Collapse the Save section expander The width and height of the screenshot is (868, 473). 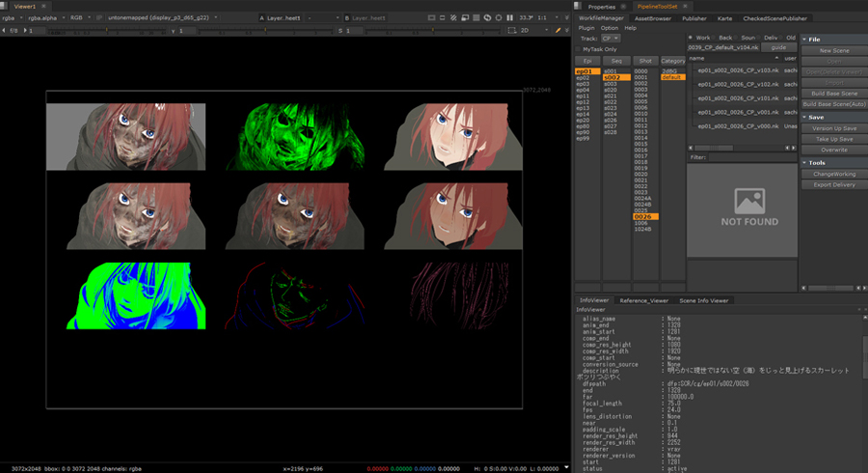click(803, 117)
